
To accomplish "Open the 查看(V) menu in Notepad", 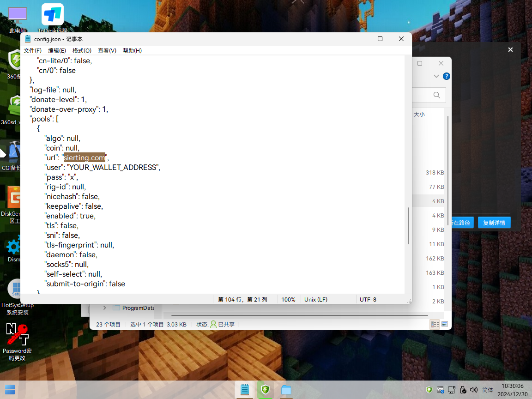I will (x=107, y=50).
